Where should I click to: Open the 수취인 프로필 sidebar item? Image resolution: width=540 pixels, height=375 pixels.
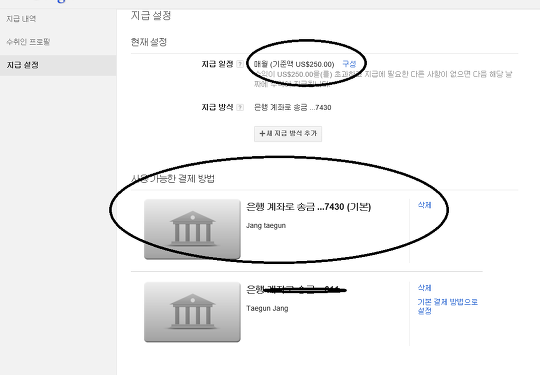pyautogui.click(x=28, y=42)
